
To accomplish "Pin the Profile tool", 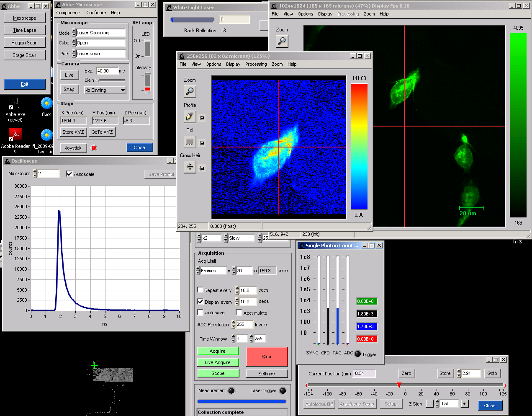I will (x=202, y=118).
